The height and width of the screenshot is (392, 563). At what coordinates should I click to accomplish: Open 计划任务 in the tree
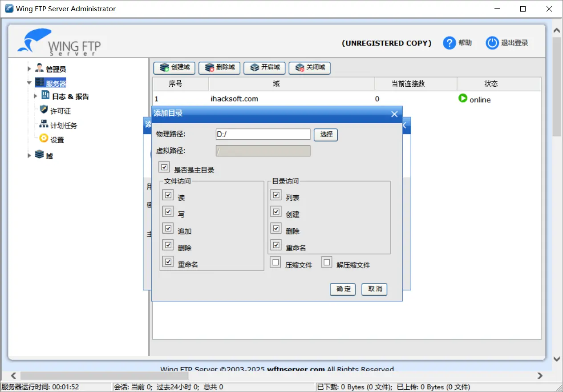coord(64,125)
